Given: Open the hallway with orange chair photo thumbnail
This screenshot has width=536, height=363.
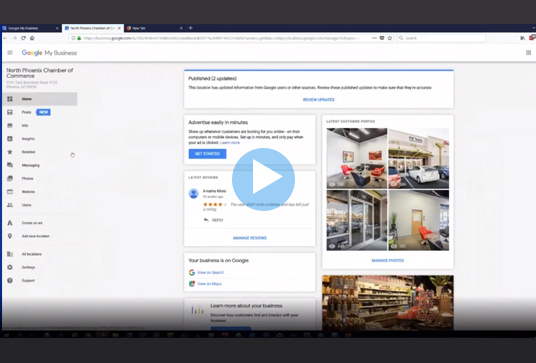Looking at the screenshot, I should [x=419, y=220].
